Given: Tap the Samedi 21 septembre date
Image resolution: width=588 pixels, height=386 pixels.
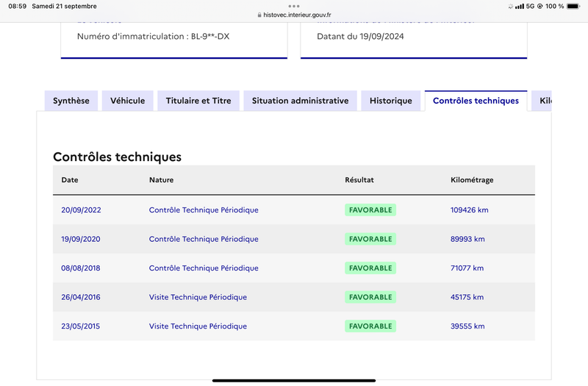Looking at the screenshot, I should [64, 6].
